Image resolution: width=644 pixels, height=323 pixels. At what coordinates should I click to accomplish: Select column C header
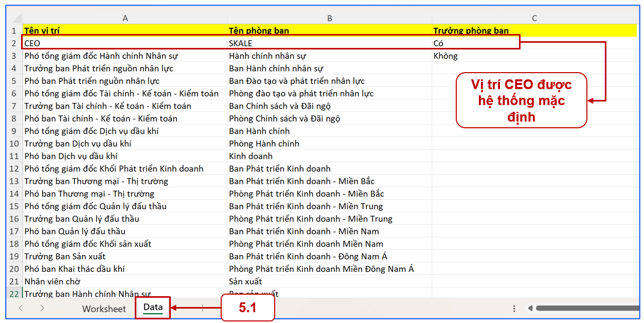tap(534, 19)
